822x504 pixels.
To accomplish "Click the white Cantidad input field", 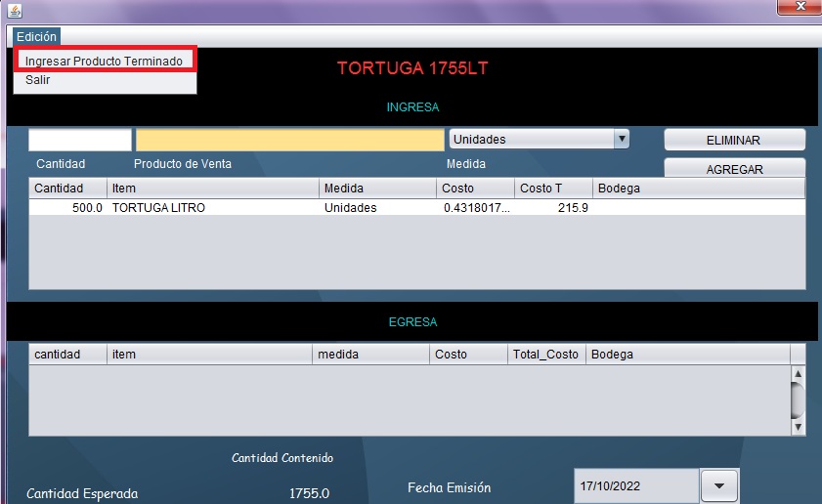I will pyautogui.click(x=79, y=140).
